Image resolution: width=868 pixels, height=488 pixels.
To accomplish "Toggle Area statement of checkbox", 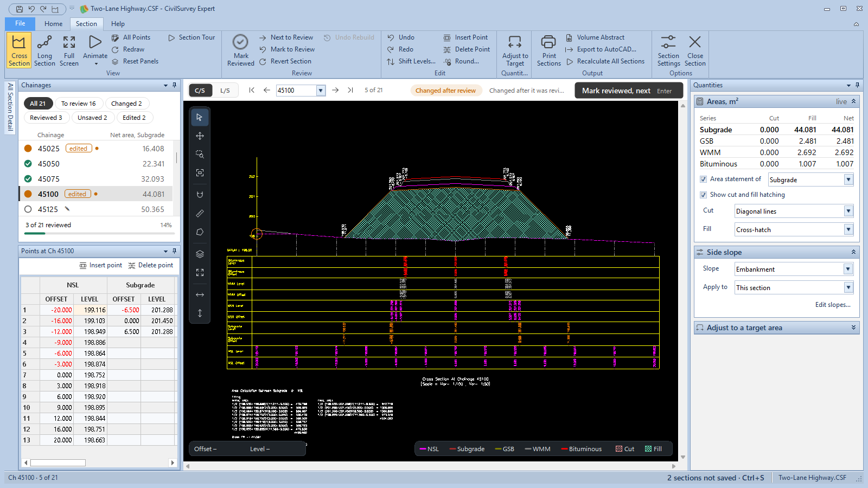I will 703,179.
